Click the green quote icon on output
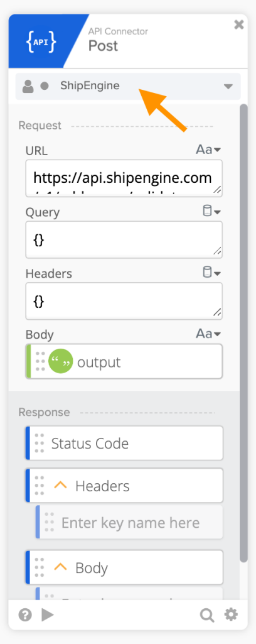The width and height of the screenshot is (256, 644). click(x=61, y=362)
